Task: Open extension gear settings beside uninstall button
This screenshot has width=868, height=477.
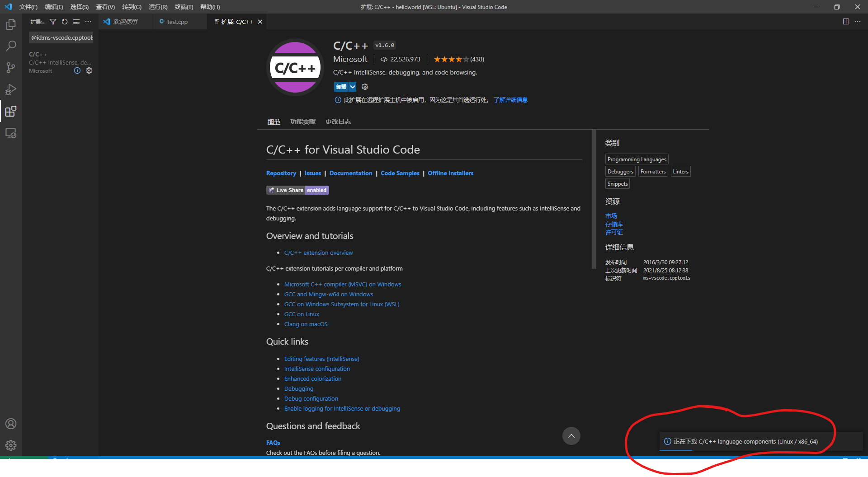Action: [365, 87]
